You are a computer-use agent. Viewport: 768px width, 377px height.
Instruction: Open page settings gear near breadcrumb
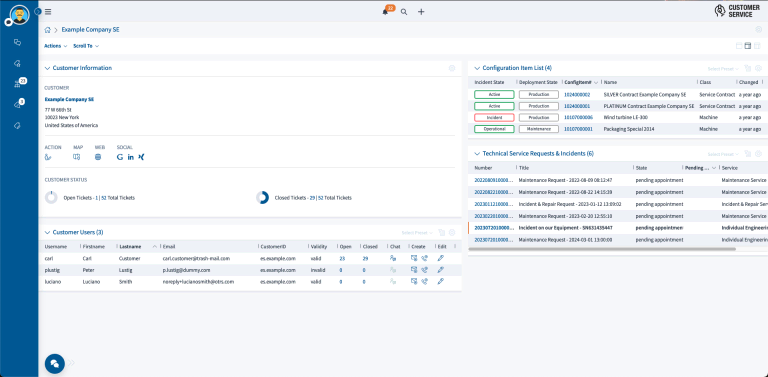point(758,30)
